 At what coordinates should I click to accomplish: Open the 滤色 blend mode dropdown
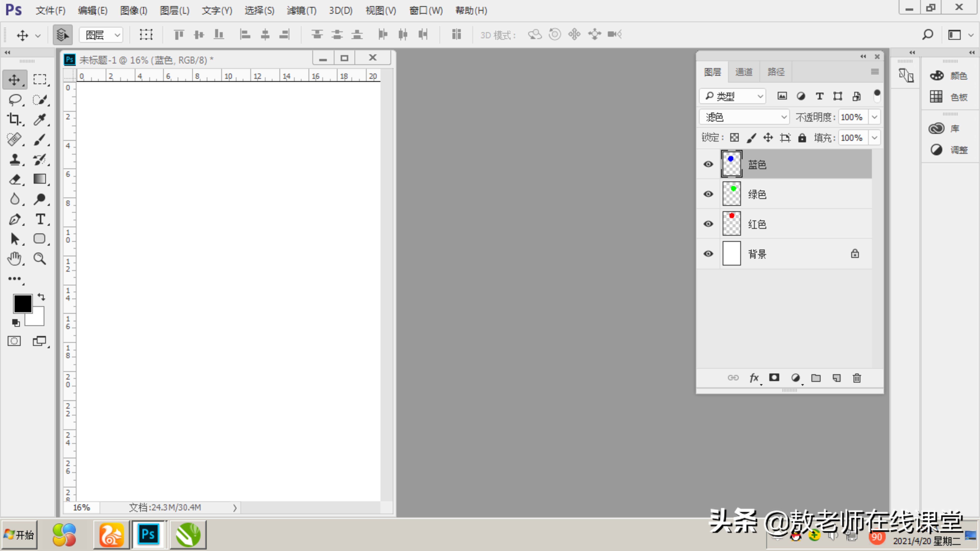(x=744, y=117)
